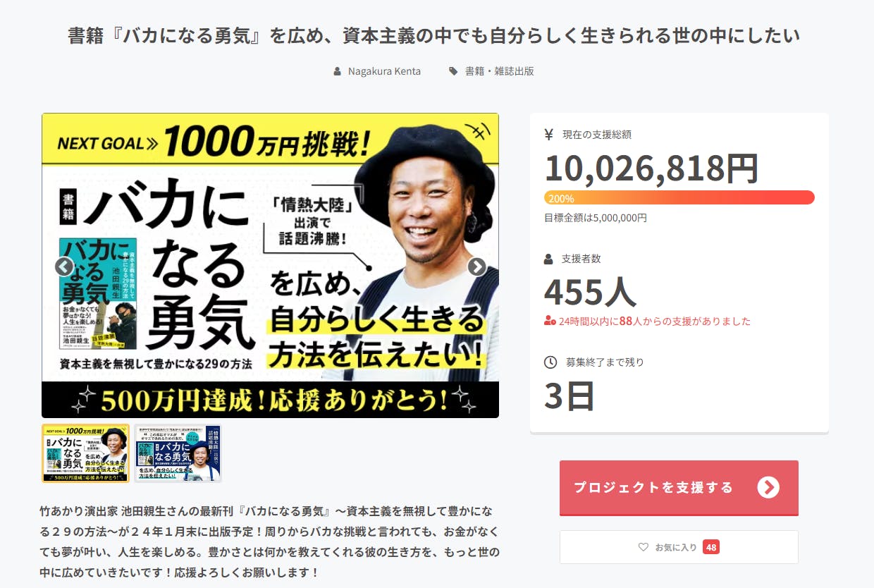The image size is (874, 588).
Task: Click the プロジェクトを支援する button
Action: [x=679, y=488]
